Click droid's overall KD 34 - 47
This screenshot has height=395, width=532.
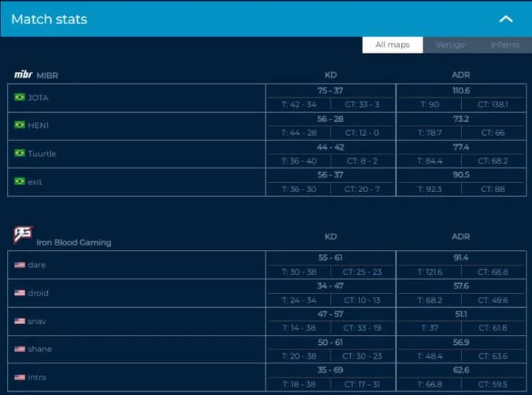tap(330, 285)
